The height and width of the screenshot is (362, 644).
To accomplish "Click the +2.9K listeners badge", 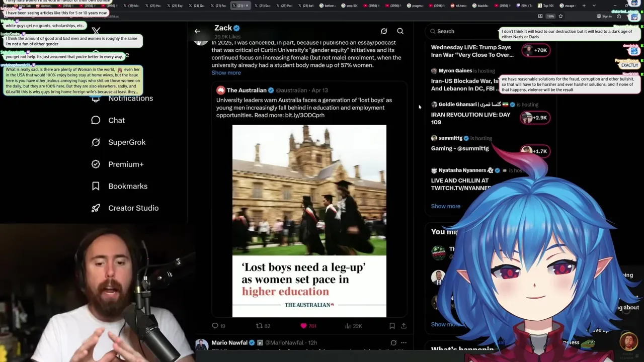I will 536,118.
